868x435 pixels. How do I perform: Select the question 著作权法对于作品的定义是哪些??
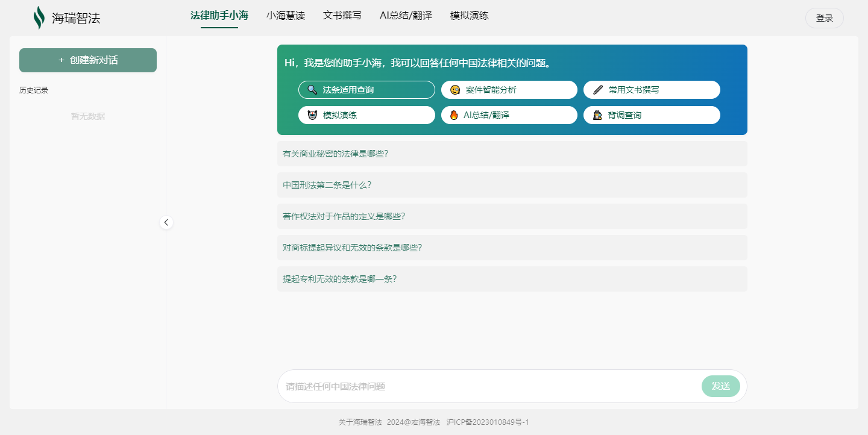[512, 216]
